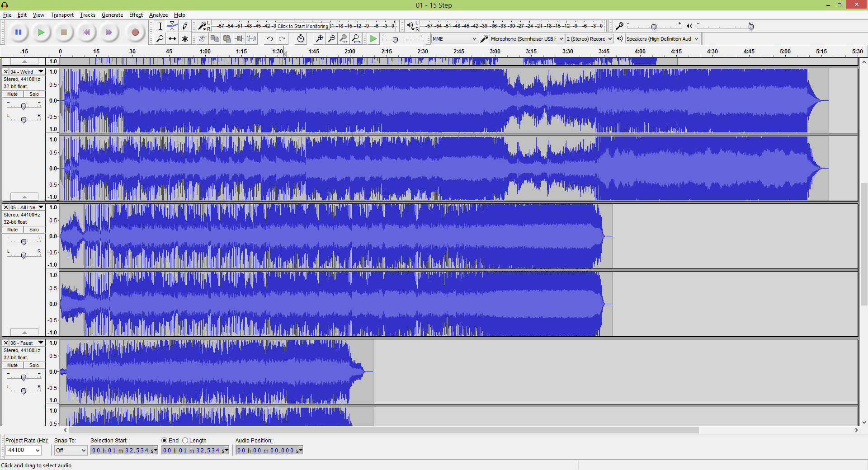This screenshot has width=868, height=470.
Task: Open the MME audio host dropdown
Action: tap(454, 39)
